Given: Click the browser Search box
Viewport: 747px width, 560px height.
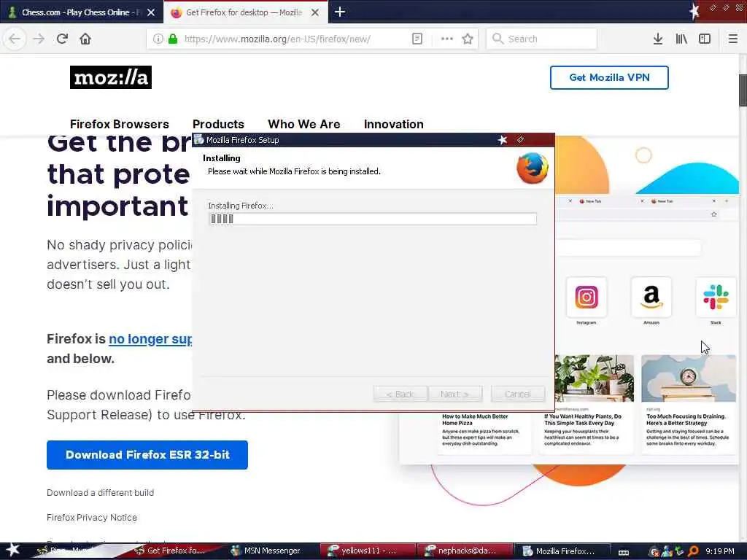Looking at the screenshot, I should 541,39.
